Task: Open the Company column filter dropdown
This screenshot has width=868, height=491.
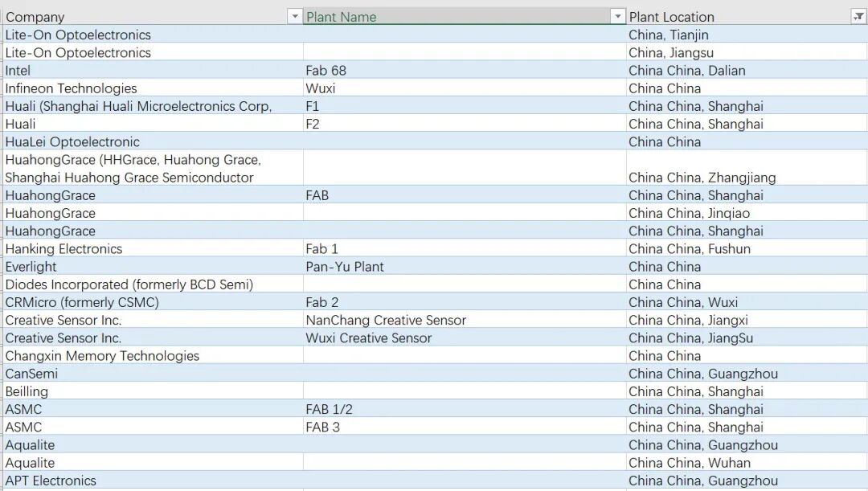Action: point(294,17)
